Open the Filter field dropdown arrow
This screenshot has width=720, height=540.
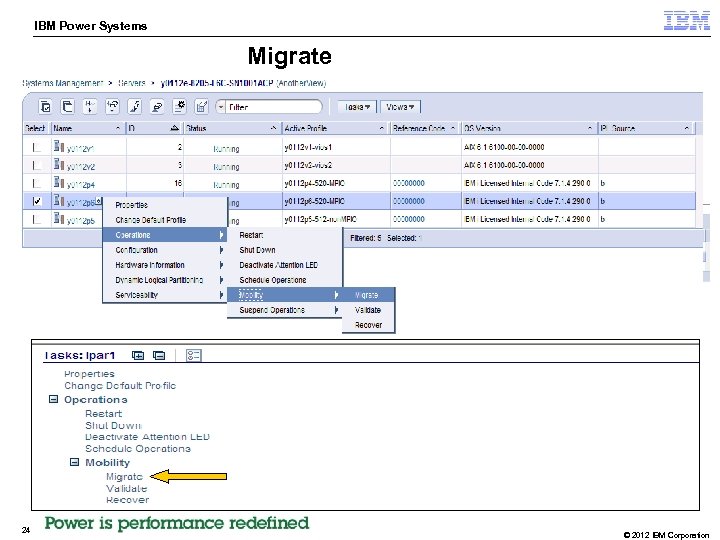(221, 107)
